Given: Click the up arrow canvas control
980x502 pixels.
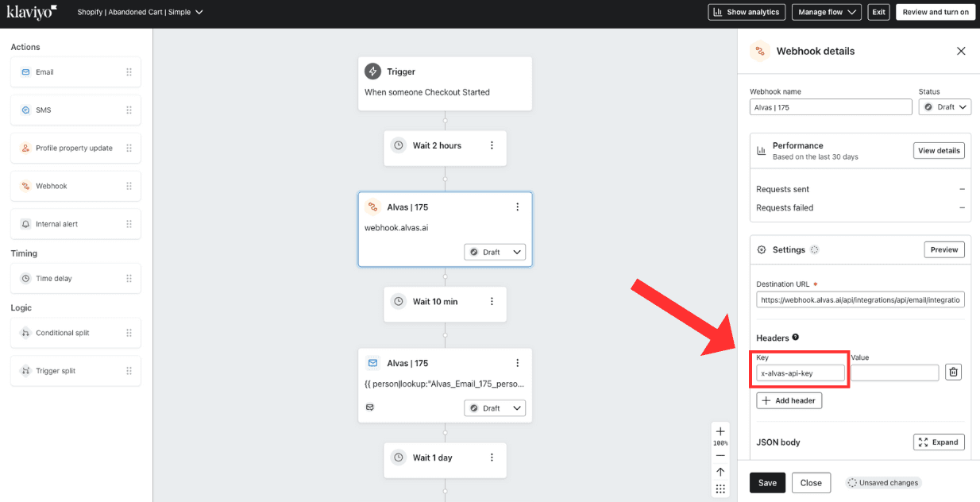Looking at the screenshot, I should (x=720, y=472).
